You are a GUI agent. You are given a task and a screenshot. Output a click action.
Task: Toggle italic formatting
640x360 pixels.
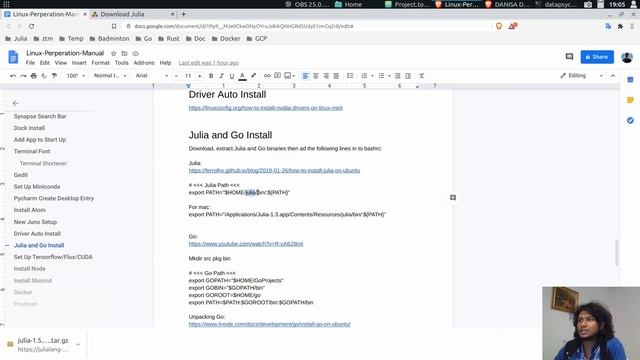pyautogui.click(x=221, y=76)
